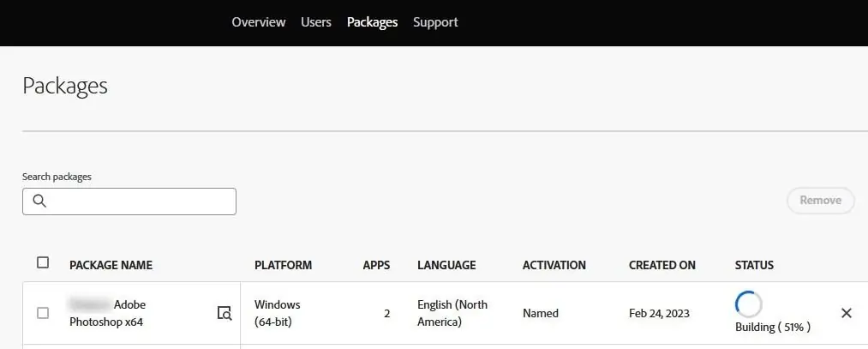Sort by PACKAGE NAME column header

point(111,265)
